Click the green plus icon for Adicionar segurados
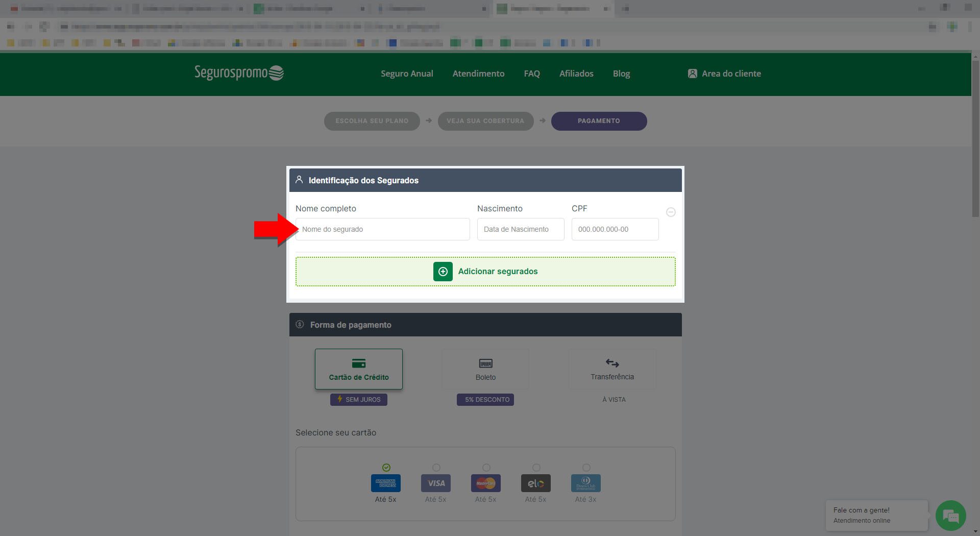980x536 pixels. [443, 272]
